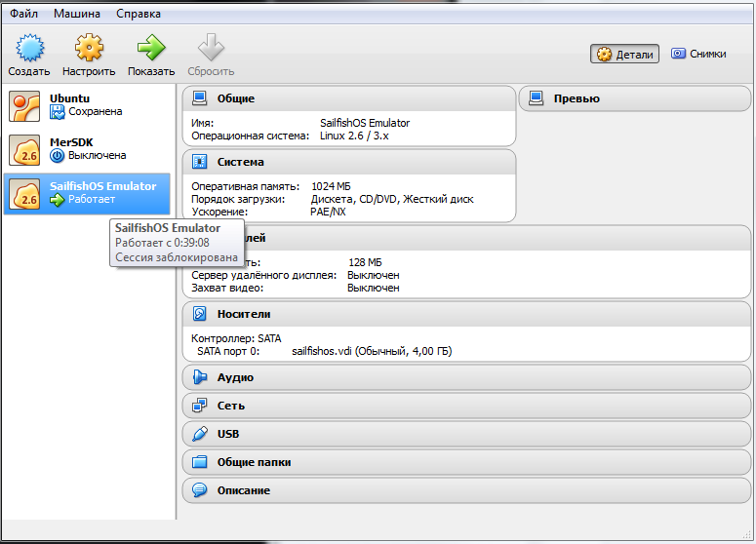The height and width of the screenshot is (544, 756).
Task: Select the Ubuntu virtual machine icon
Action: tap(24, 106)
